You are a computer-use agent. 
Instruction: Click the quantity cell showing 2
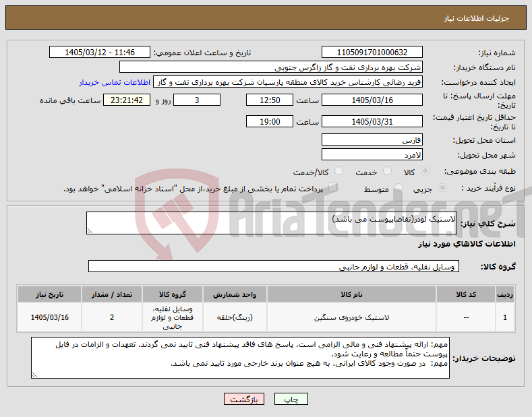(x=112, y=318)
